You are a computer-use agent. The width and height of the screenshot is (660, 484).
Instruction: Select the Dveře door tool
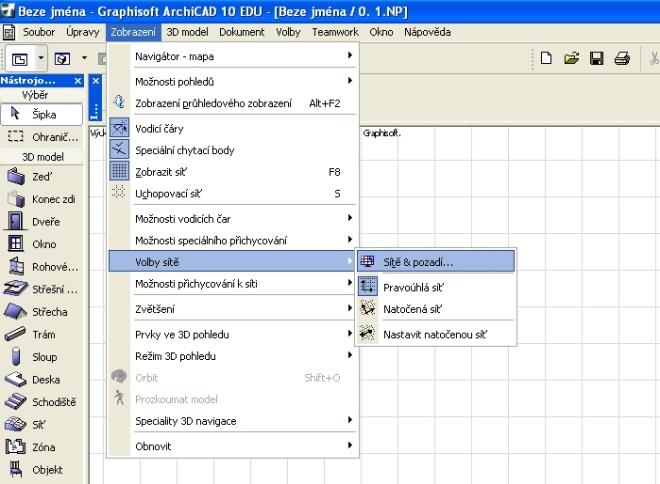click(42, 222)
